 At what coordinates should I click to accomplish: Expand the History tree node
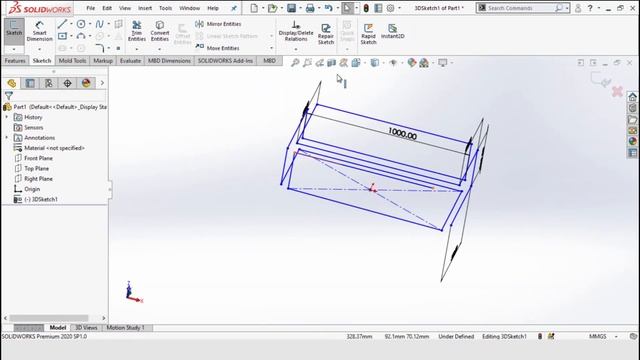[7, 117]
